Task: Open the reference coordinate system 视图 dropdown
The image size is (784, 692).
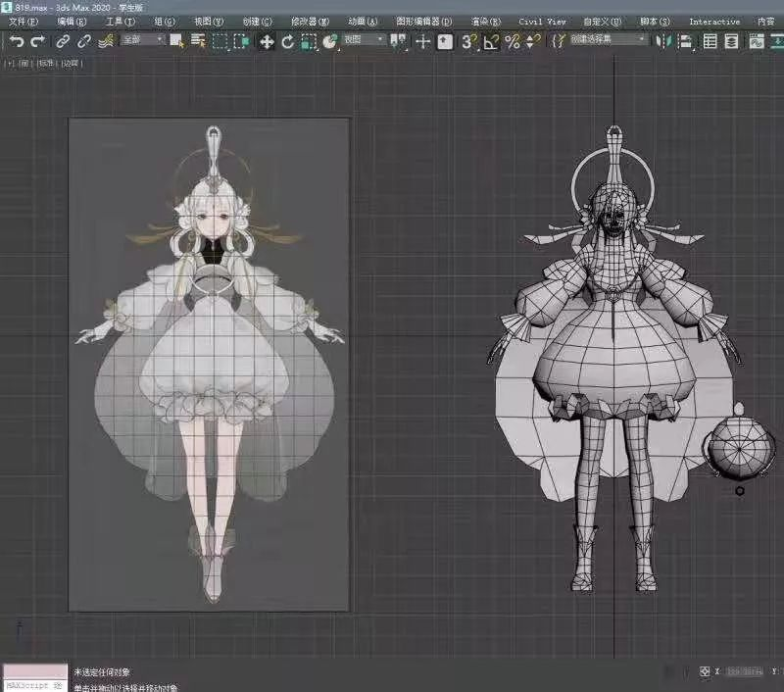Action: [x=364, y=39]
